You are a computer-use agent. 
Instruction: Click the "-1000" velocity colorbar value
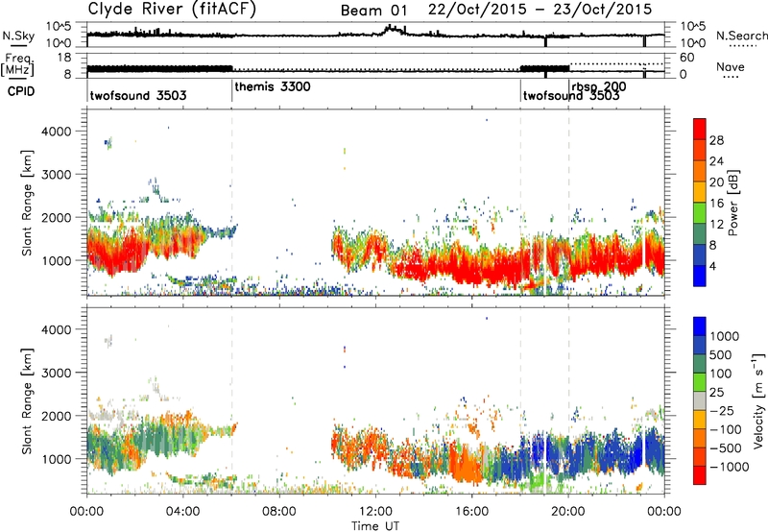click(730, 467)
